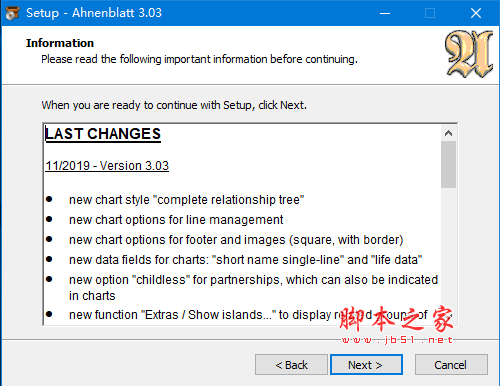Go back with the Back button
The height and width of the screenshot is (386, 500).
(291, 365)
